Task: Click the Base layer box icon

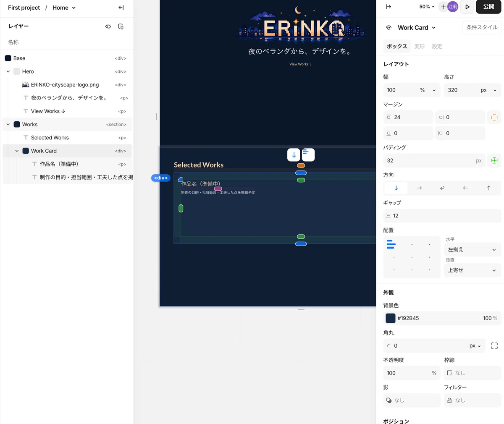Action: click(x=8, y=58)
